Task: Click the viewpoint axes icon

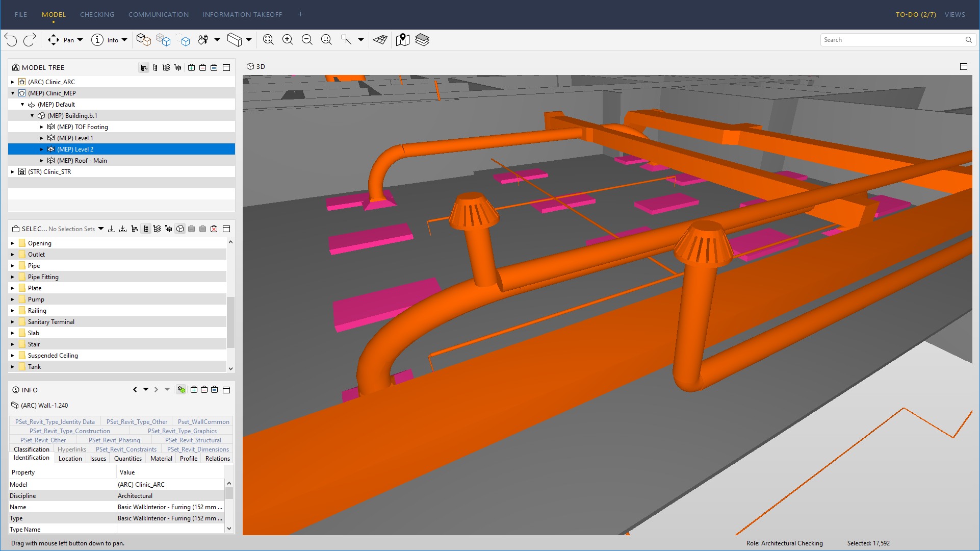Action: [347, 40]
